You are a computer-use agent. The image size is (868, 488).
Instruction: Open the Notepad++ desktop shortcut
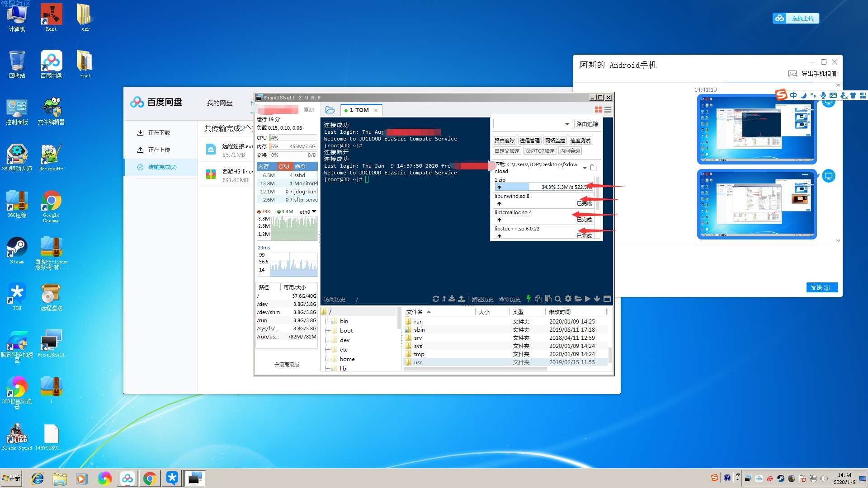(x=51, y=157)
